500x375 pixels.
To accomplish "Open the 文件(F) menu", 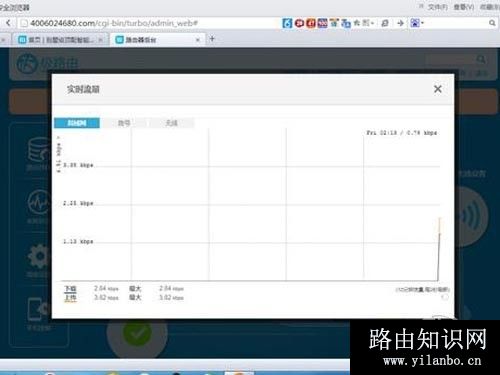I will pos(438,7).
